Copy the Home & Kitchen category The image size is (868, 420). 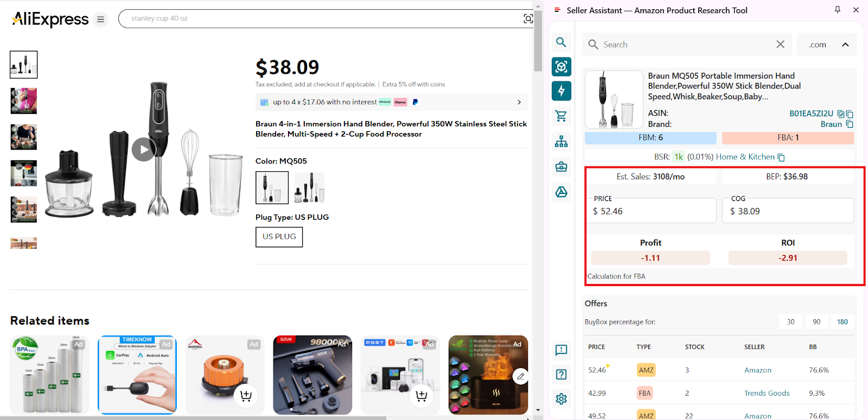tap(781, 157)
